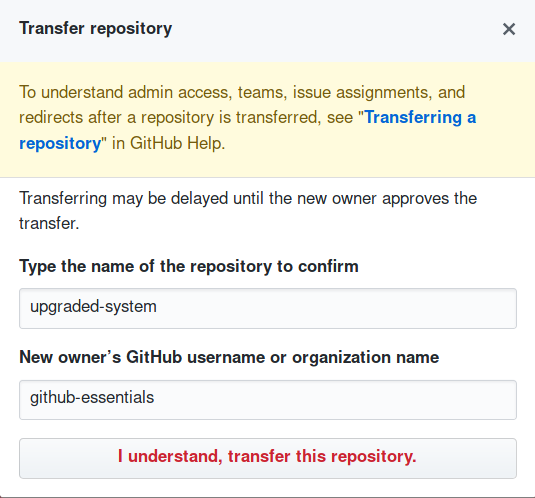Image resolution: width=535 pixels, height=498 pixels.
Task: Click the word "transfer." ending the delay notice
Action: pos(49,224)
